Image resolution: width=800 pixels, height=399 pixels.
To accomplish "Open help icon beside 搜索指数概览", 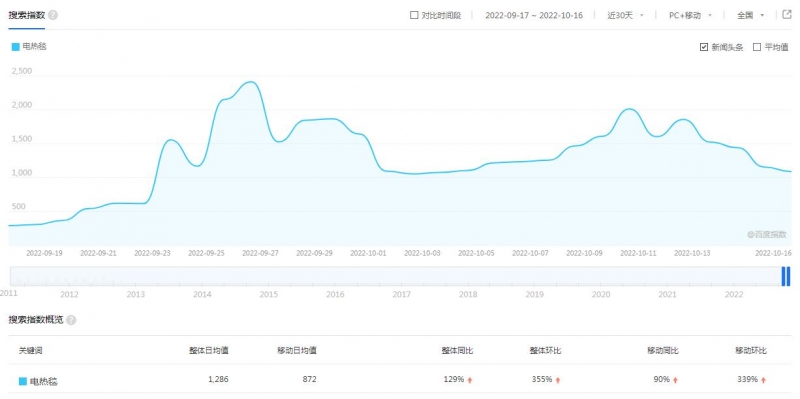I will (71, 320).
